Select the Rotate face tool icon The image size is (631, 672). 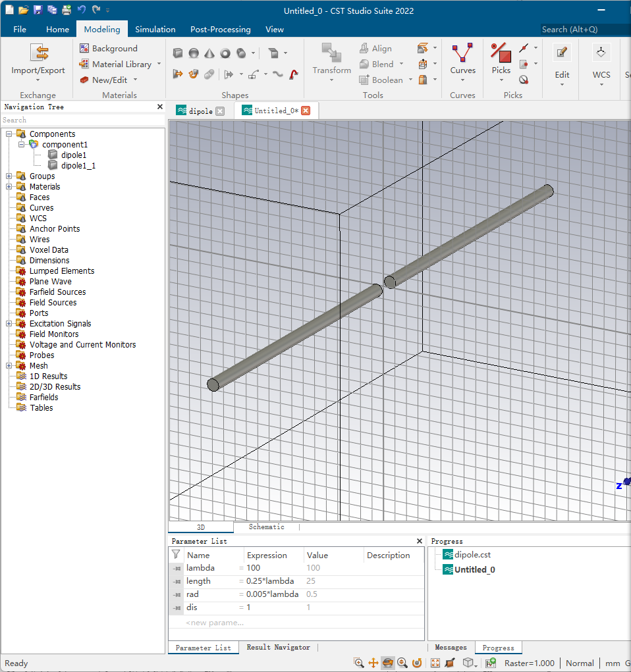pos(194,74)
